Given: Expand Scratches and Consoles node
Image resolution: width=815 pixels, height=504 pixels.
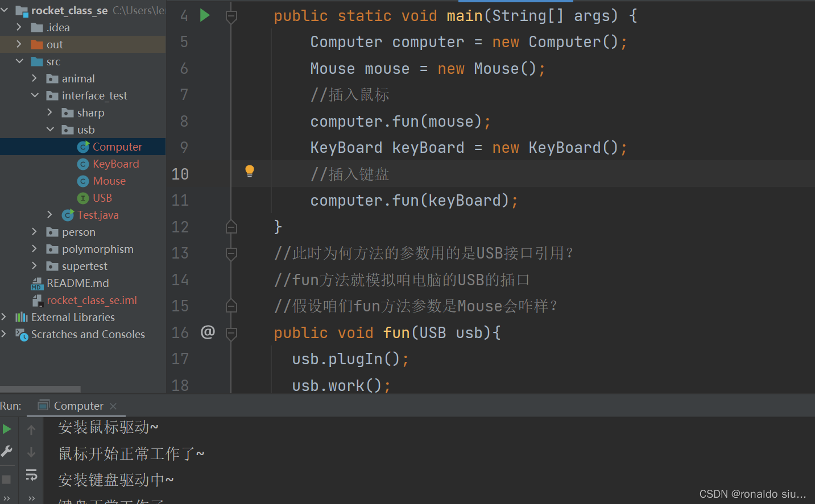Looking at the screenshot, I should pos(4,334).
